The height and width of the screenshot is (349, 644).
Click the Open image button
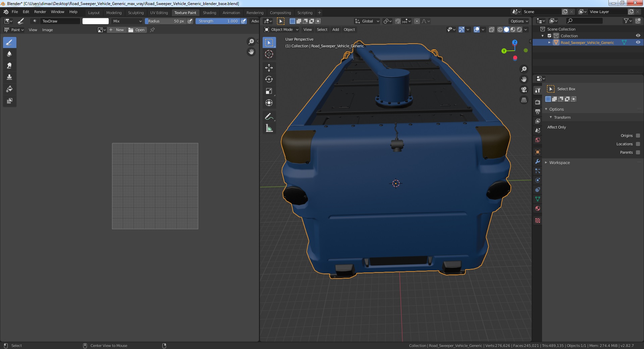137,30
